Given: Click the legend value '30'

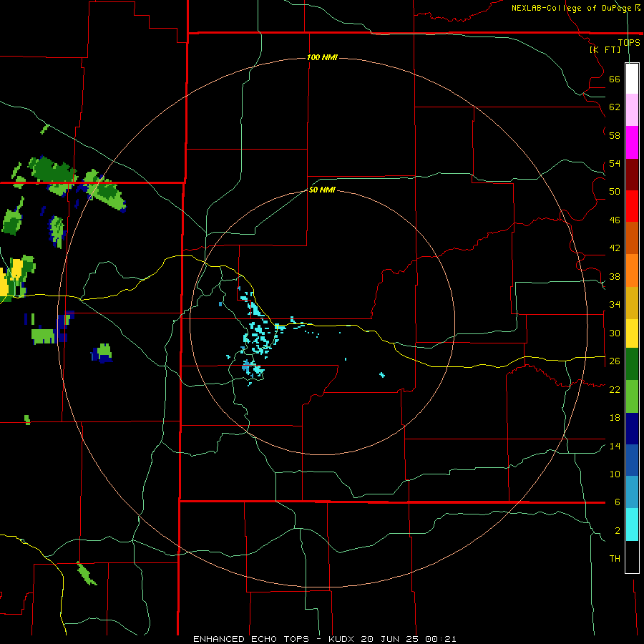Looking at the screenshot, I should click(615, 333).
